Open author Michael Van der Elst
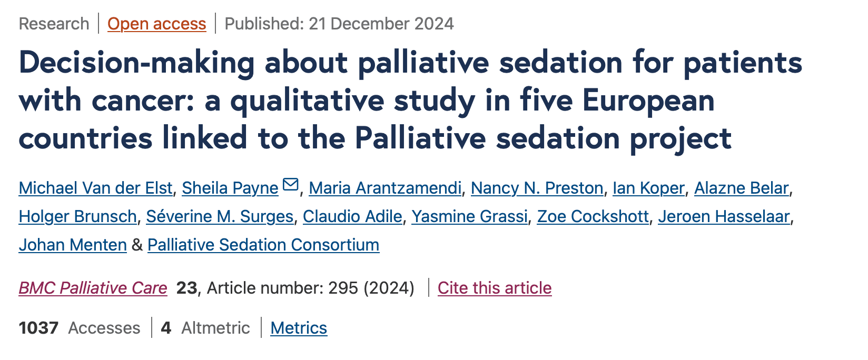Screen dimensions: 868x360 click(95, 188)
